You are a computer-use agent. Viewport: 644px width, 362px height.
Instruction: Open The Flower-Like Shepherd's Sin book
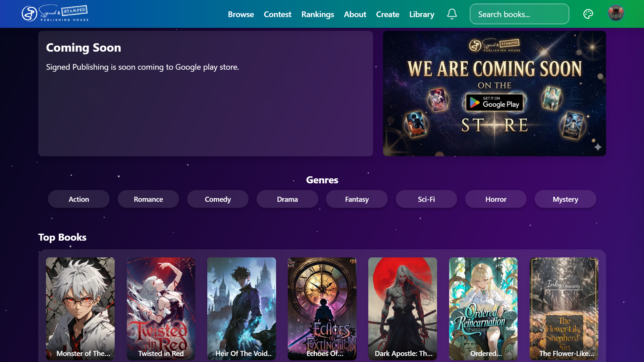564,309
